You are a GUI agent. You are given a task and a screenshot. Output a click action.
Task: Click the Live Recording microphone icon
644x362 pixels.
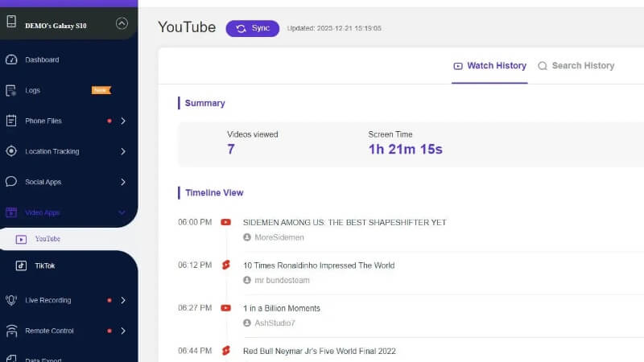(11, 300)
